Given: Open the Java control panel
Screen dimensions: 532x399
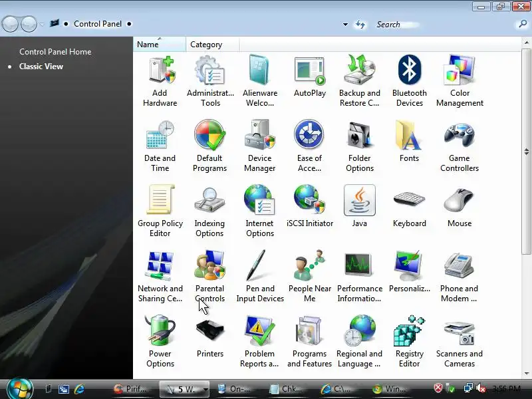Looking at the screenshot, I should point(360,206).
